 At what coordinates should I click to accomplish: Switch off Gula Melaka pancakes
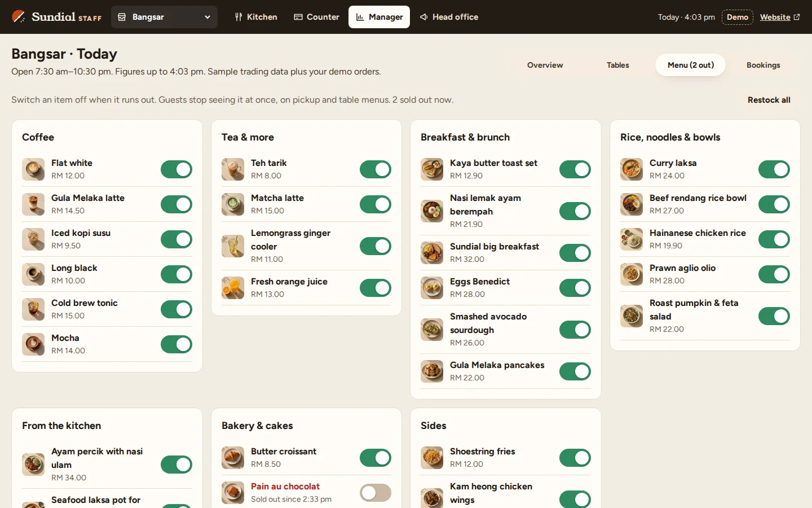(575, 371)
